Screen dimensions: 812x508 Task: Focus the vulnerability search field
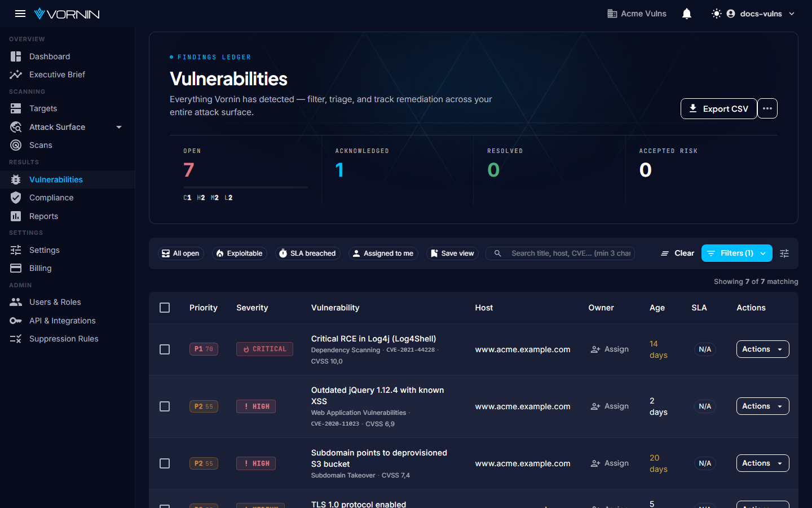click(561, 253)
